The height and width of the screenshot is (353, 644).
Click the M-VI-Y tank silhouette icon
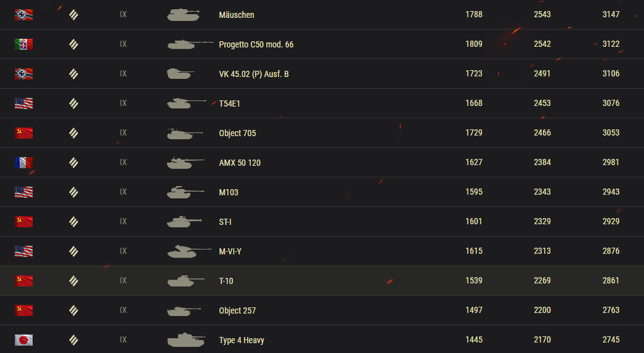pos(189,251)
